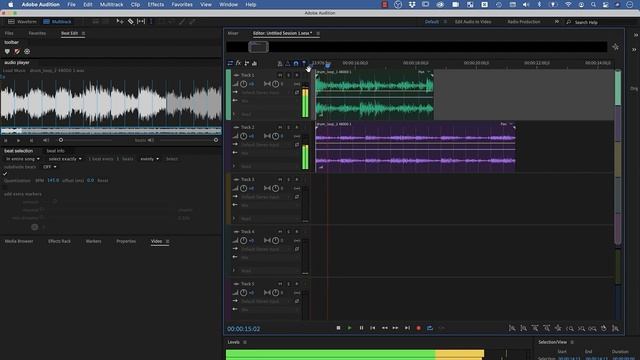Click the green Play button in transport
Image resolution: width=640 pixels, height=360 pixels.
[x=350, y=328]
